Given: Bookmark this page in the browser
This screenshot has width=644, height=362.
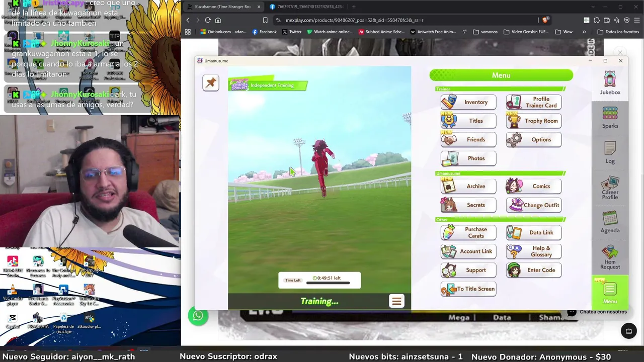Looking at the screenshot, I should [x=265, y=20].
